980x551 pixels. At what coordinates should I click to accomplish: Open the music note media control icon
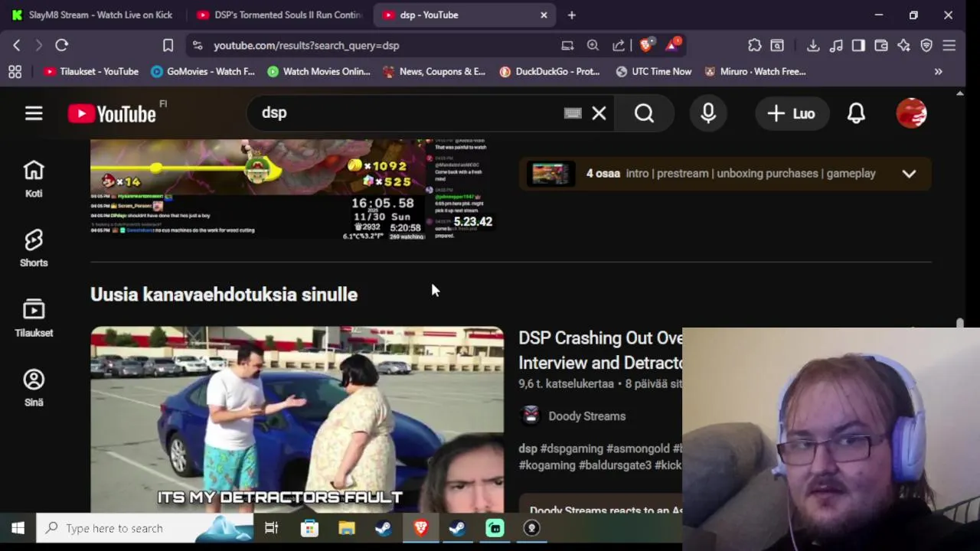(x=836, y=45)
